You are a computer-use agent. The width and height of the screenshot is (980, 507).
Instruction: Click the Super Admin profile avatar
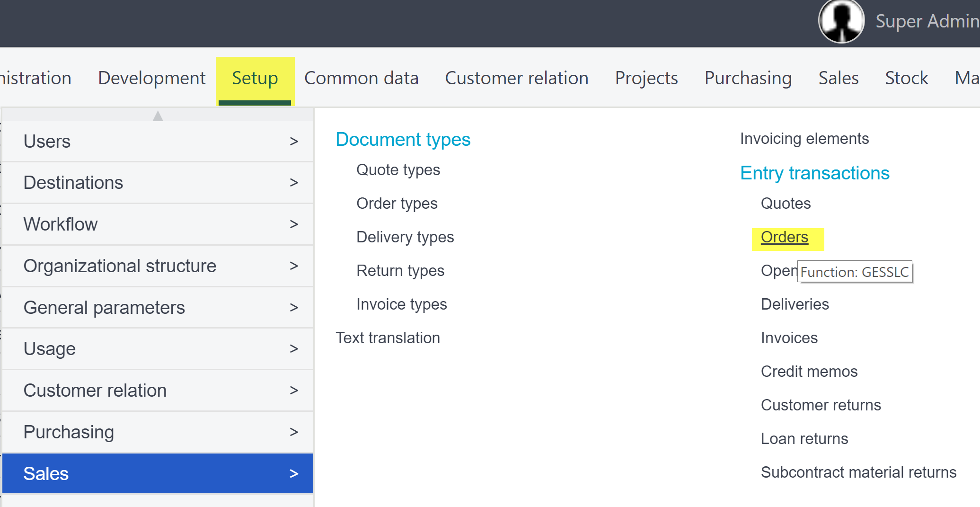pos(841,21)
